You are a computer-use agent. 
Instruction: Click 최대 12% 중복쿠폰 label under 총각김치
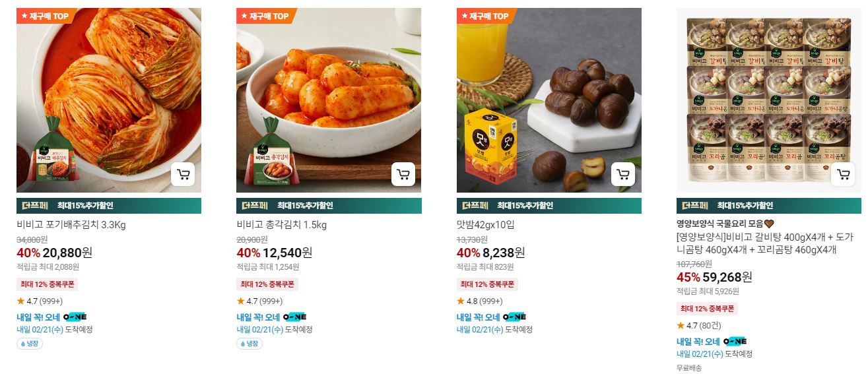coord(267,284)
